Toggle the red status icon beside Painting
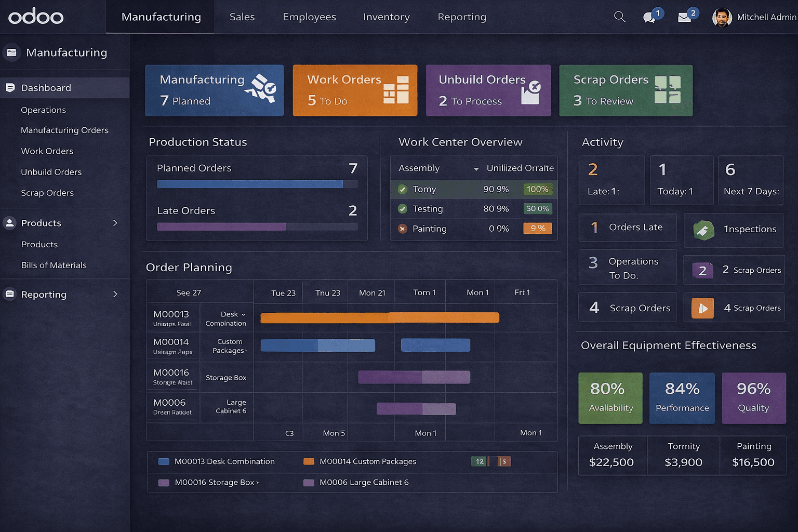798x532 pixels. click(x=403, y=229)
